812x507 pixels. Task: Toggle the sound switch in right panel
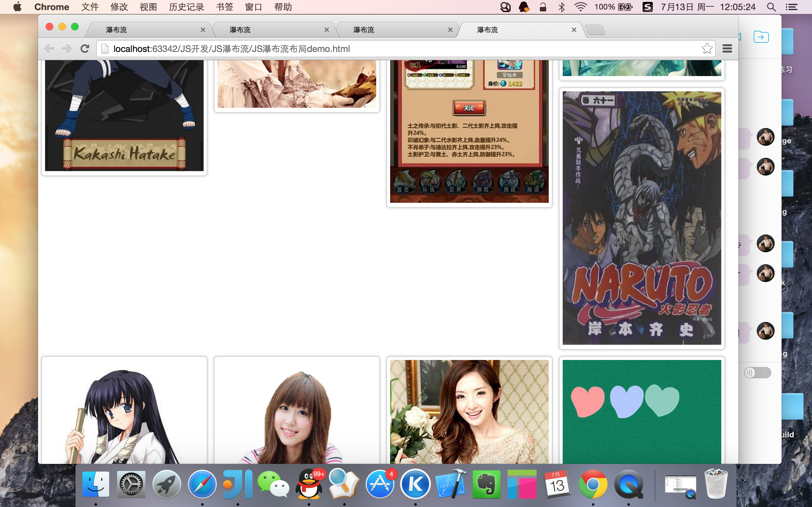(758, 373)
